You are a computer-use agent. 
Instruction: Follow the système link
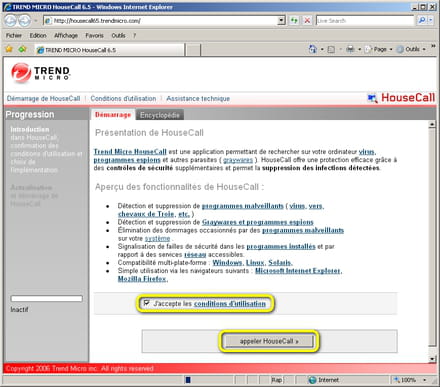tap(157, 238)
